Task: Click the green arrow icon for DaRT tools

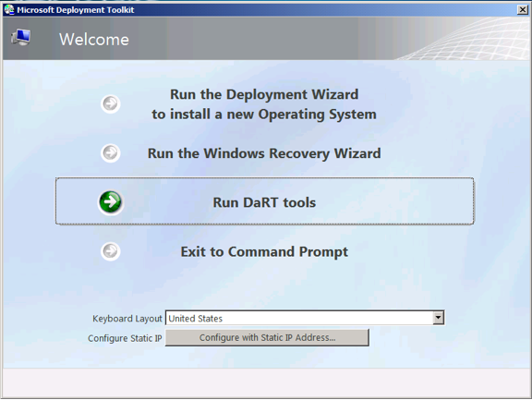Action: coord(111,202)
